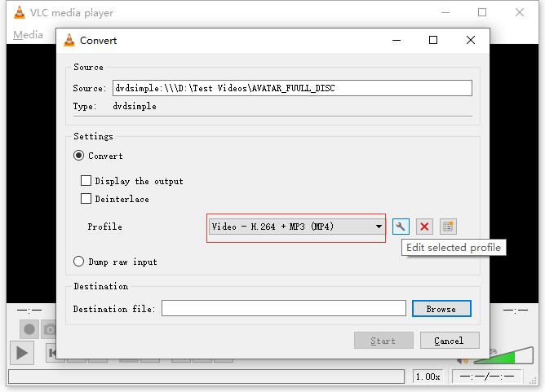Take a snapshot with camera icon

click(x=49, y=328)
